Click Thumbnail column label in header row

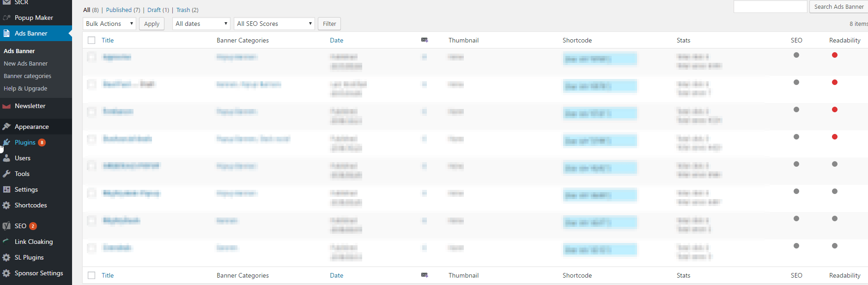(x=463, y=40)
